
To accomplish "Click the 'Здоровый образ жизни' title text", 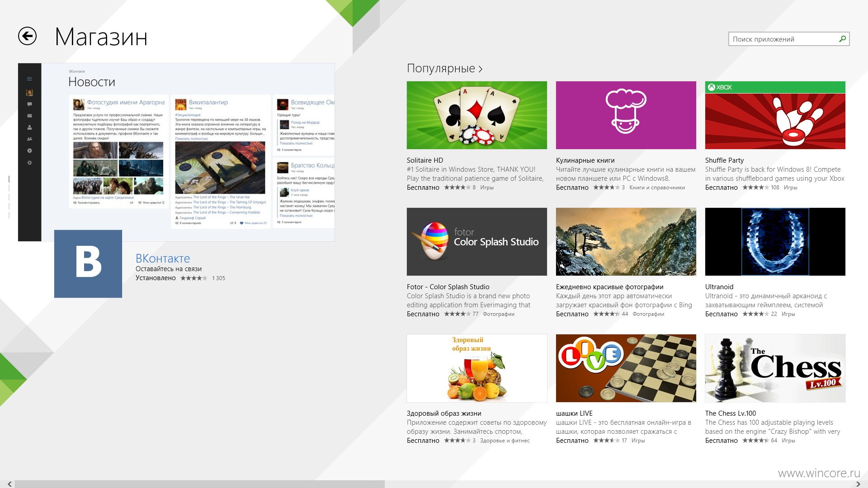I will 444,413.
